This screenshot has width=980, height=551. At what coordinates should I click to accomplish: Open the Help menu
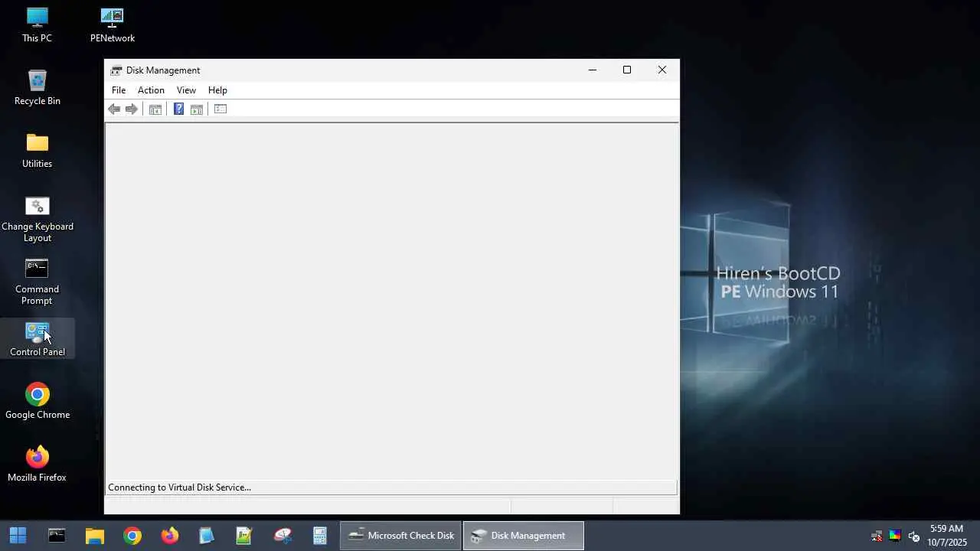click(x=217, y=90)
